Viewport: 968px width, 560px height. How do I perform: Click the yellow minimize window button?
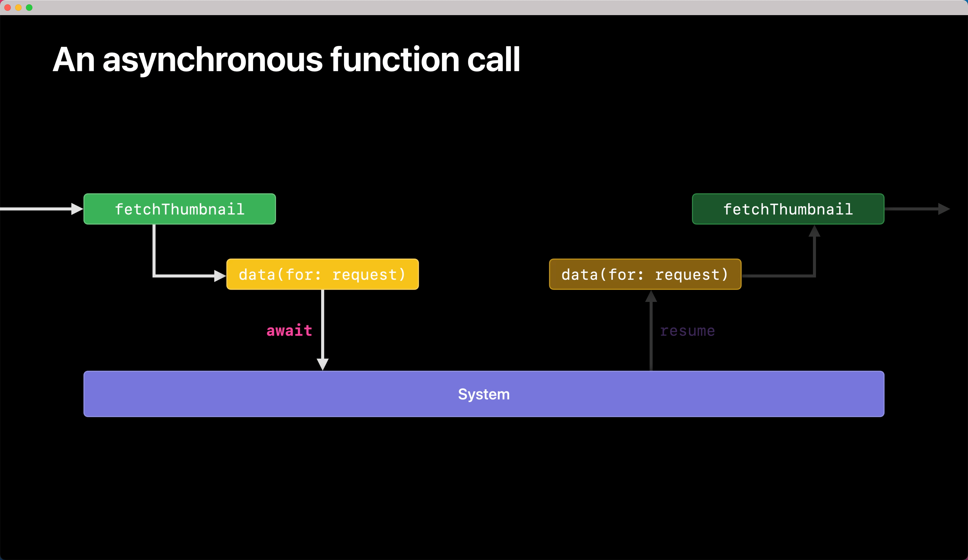click(18, 8)
